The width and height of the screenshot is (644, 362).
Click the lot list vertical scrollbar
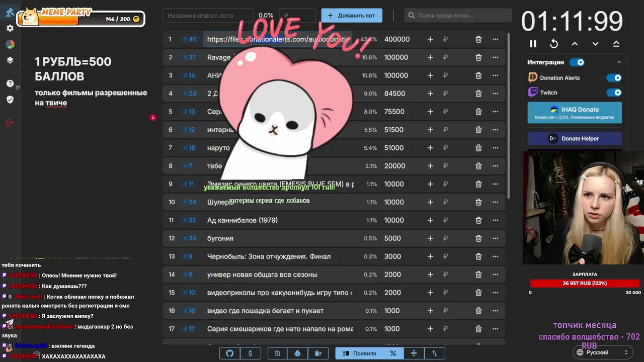pos(509,116)
